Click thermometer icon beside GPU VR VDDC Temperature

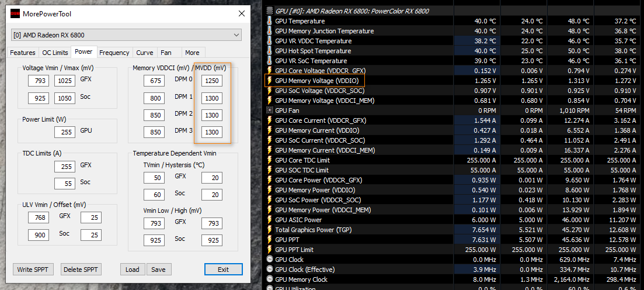pyautogui.click(x=269, y=41)
